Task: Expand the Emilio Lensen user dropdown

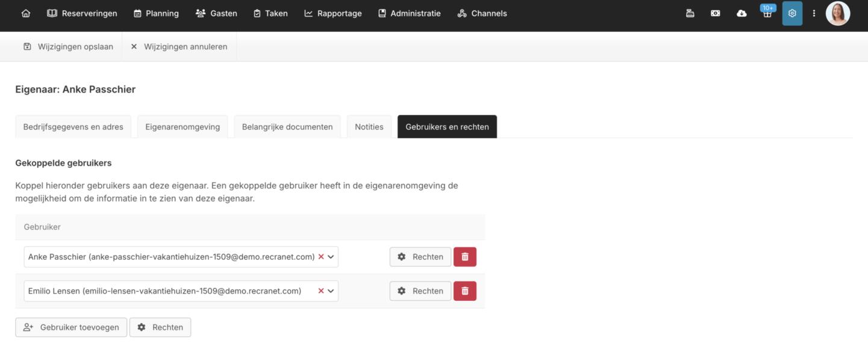Action: (x=331, y=291)
